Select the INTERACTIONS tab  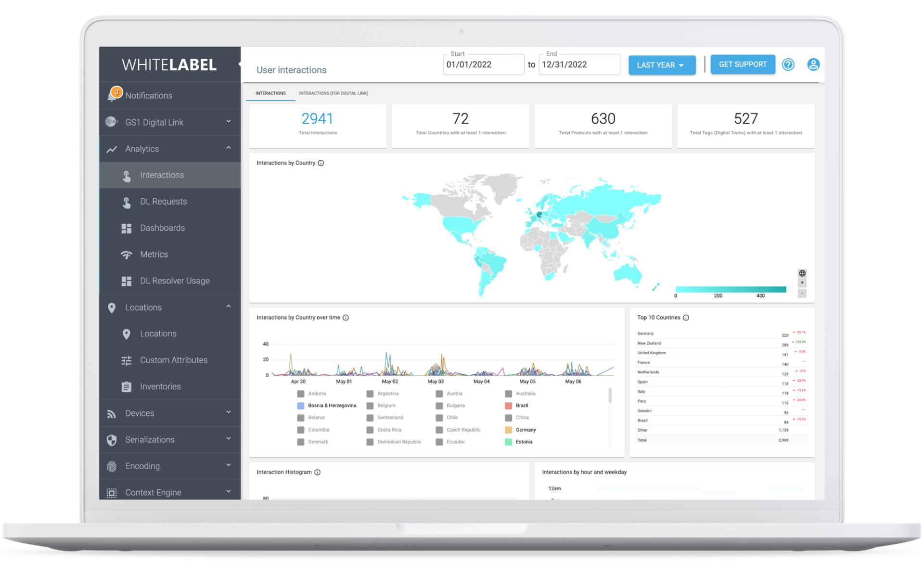[x=270, y=93]
